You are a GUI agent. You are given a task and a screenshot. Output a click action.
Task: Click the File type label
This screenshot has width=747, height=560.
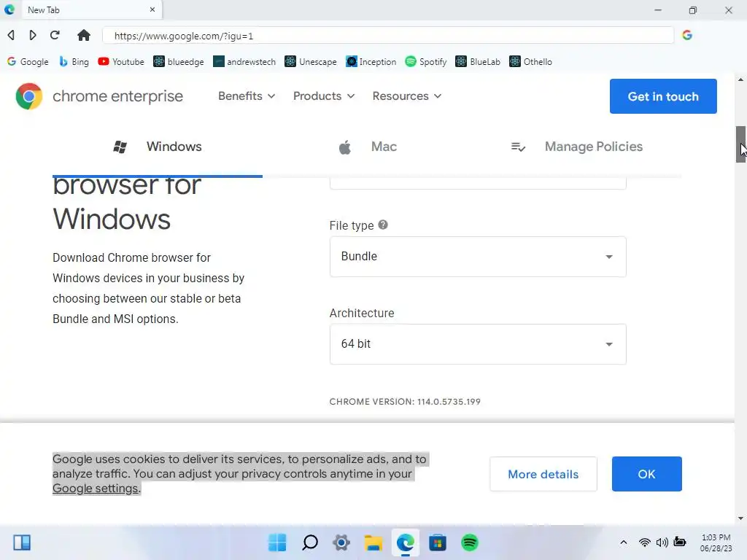[352, 226]
